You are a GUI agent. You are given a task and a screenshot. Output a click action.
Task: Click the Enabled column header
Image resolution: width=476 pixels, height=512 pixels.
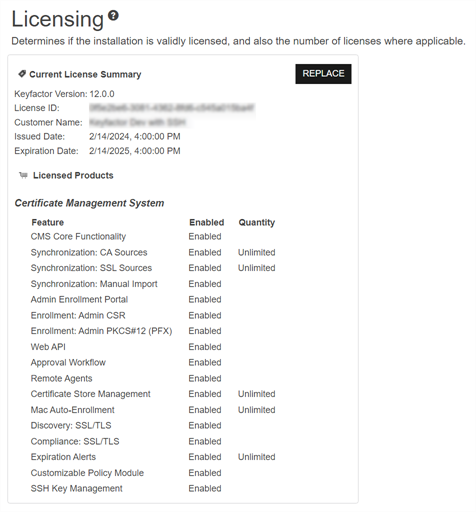(x=207, y=222)
